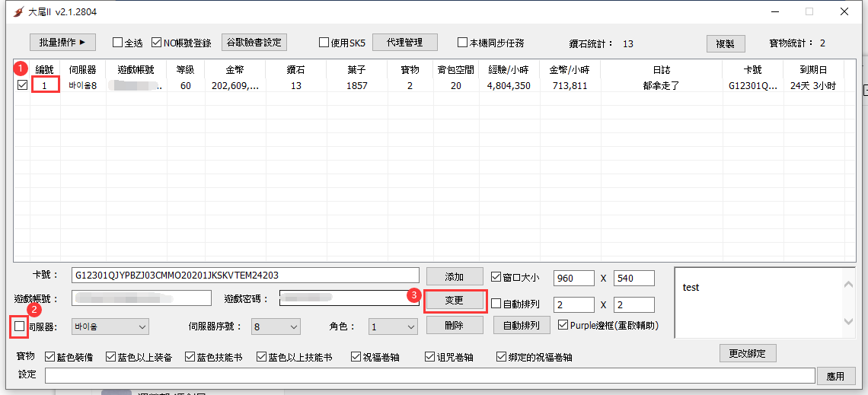Sort by the 金幣 column header
868x395 pixels.
[x=235, y=70]
